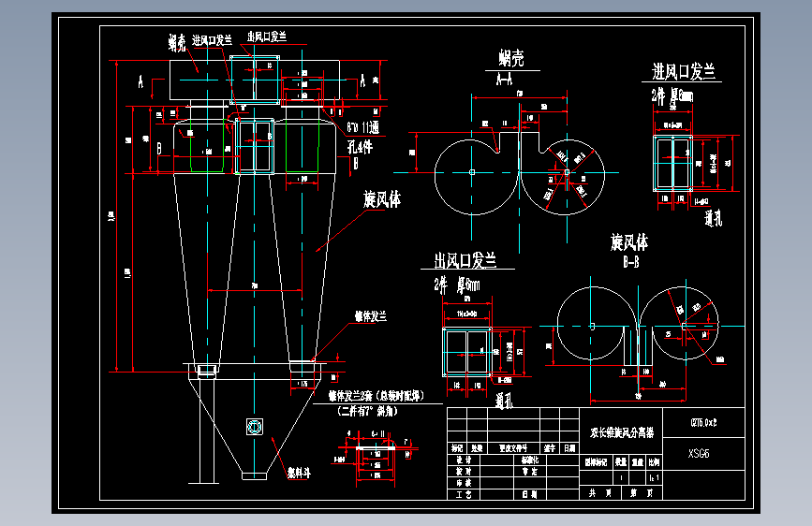Click the underlined 进风口发兰 detail title

pos(683,71)
